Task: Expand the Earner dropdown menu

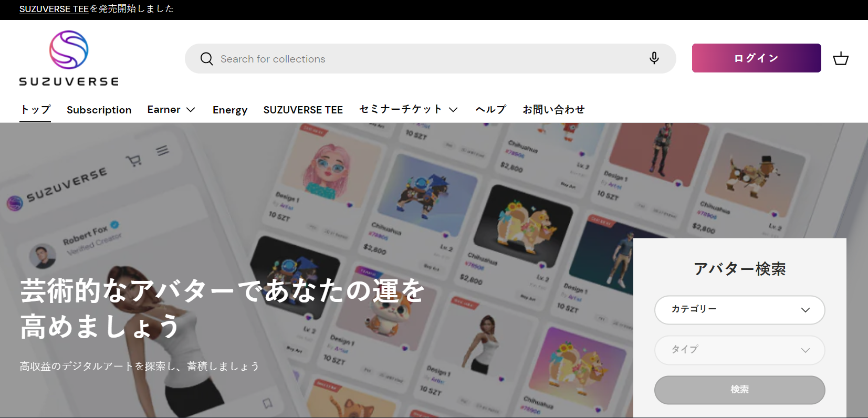Action: [171, 109]
